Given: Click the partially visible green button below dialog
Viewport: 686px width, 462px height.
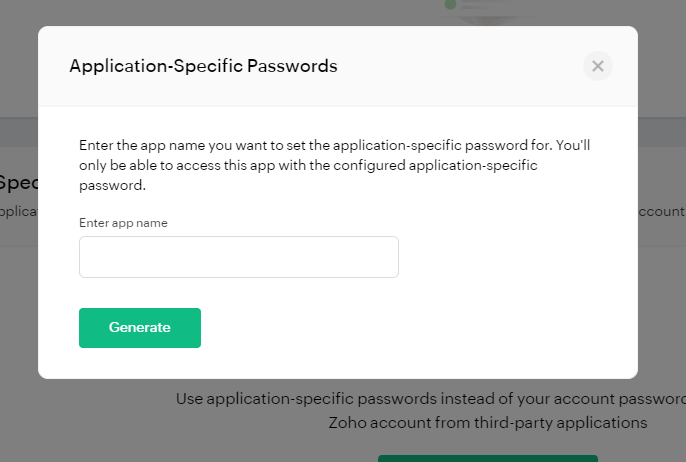Looking at the screenshot, I should [488, 458].
